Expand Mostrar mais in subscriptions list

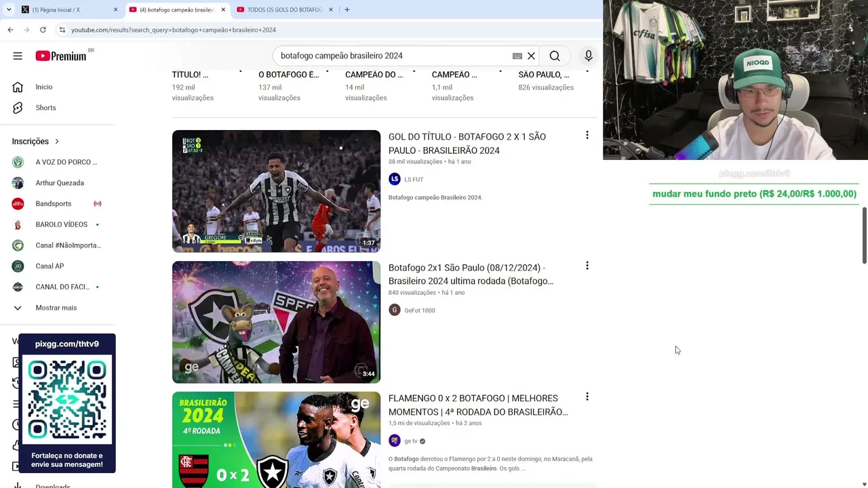coord(56,308)
